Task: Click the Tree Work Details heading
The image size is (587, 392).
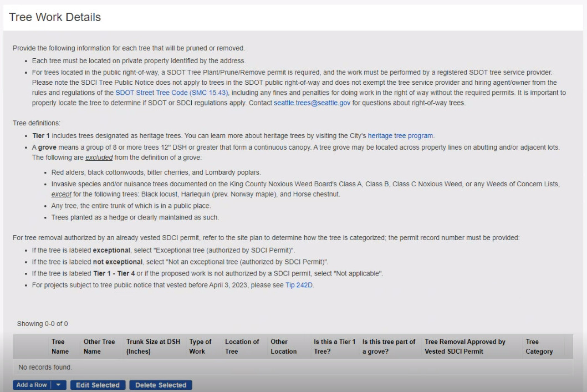Action: click(55, 17)
